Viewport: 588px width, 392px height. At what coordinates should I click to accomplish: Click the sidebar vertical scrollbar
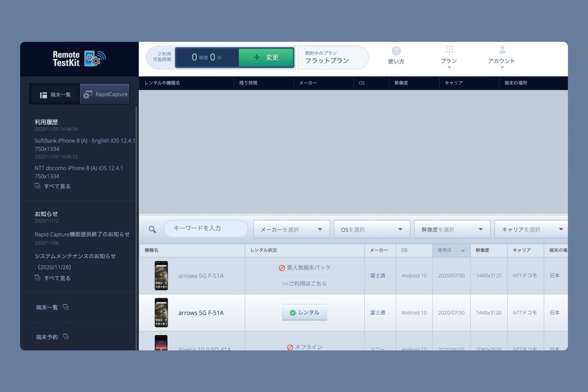click(x=136, y=228)
